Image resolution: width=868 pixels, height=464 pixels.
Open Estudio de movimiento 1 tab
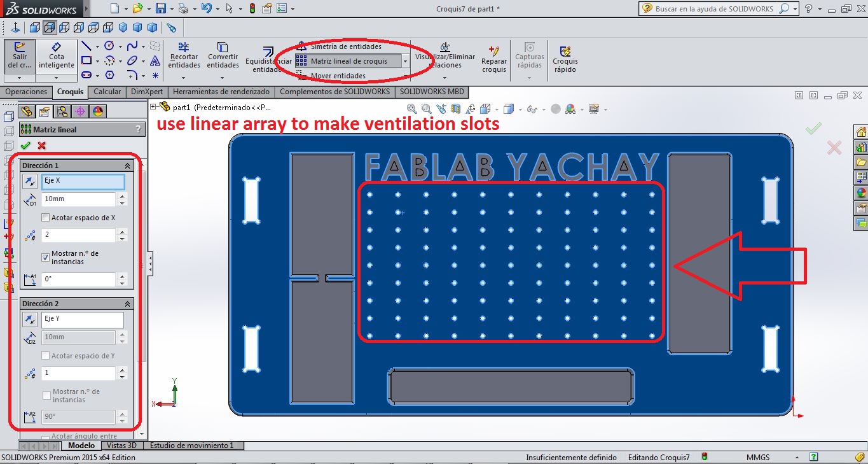click(x=192, y=446)
